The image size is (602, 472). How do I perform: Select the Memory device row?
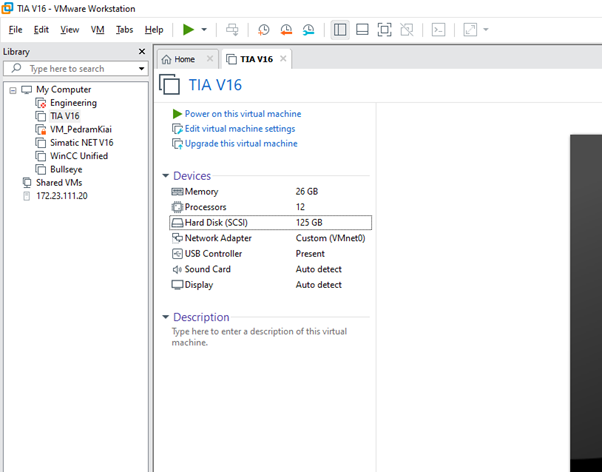click(x=270, y=192)
